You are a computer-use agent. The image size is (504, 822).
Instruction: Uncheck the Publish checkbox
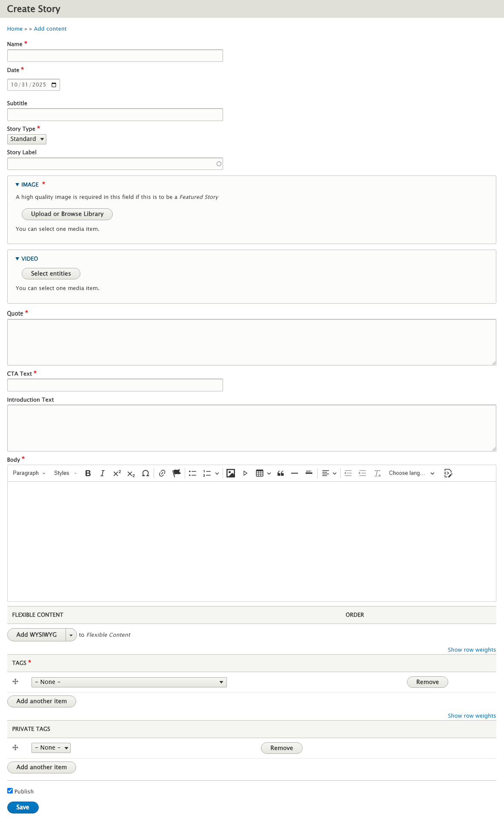tap(10, 791)
